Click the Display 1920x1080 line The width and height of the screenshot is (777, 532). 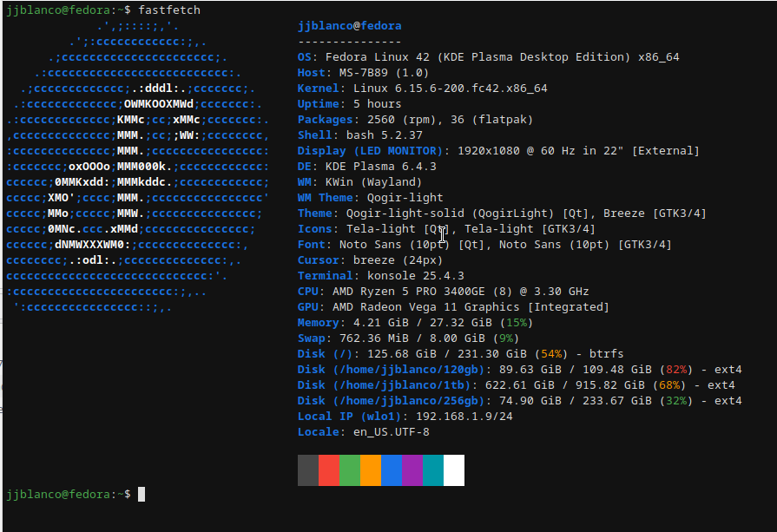coord(498,151)
